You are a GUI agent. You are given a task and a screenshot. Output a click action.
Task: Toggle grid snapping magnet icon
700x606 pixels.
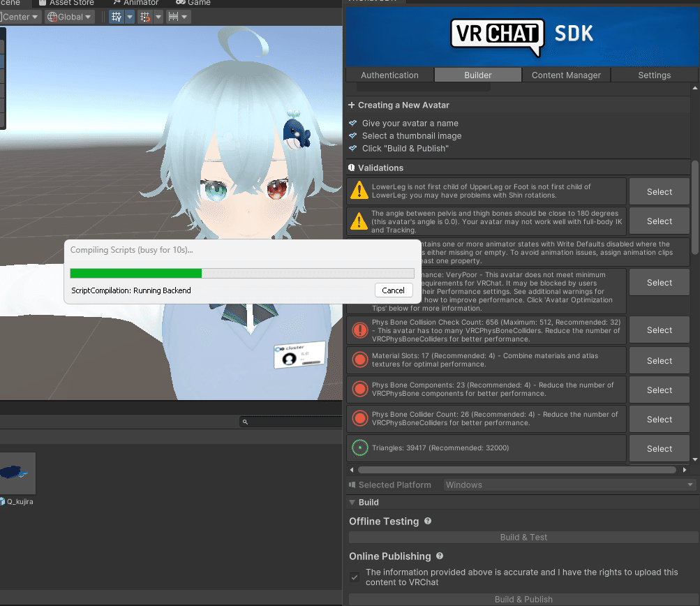(x=145, y=17)
